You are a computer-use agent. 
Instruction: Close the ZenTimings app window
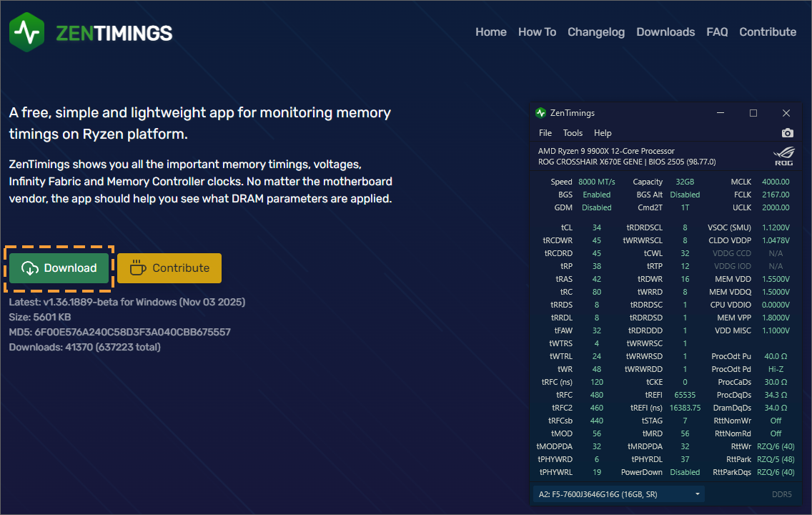tap(786, 113)
